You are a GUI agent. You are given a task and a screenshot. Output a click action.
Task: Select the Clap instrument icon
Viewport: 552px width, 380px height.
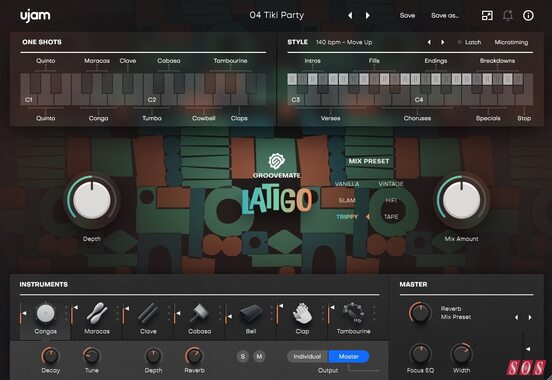coord(302,313)
